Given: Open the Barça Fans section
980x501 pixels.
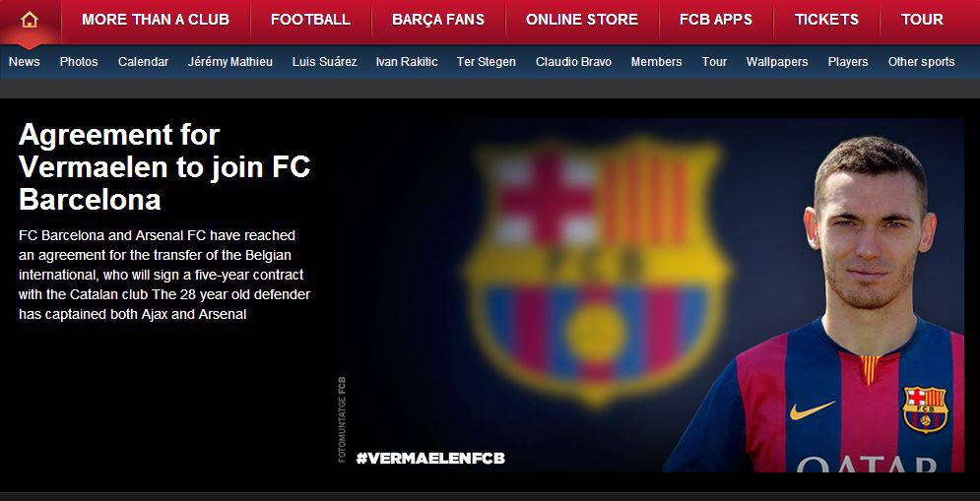Looking at the screenshot, I should pos(438,20).
